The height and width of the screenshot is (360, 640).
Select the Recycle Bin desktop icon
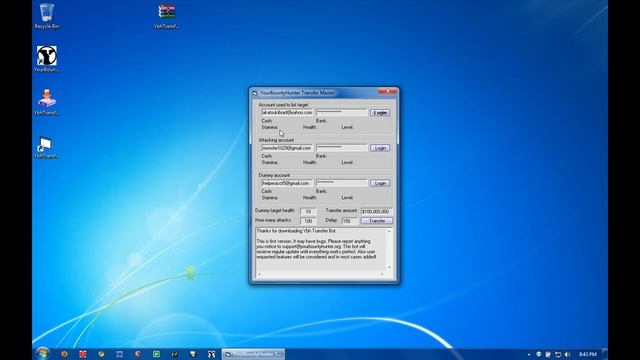(x=47, y=16)
